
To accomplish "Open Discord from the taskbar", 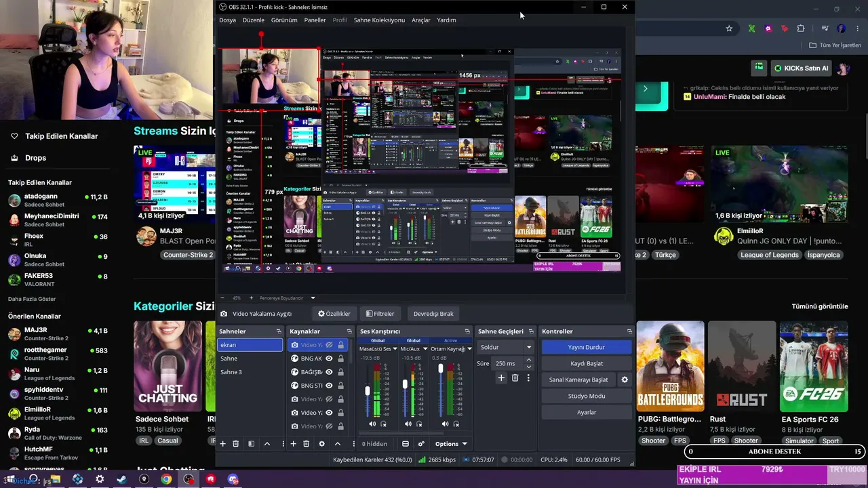I will (233, 479).
